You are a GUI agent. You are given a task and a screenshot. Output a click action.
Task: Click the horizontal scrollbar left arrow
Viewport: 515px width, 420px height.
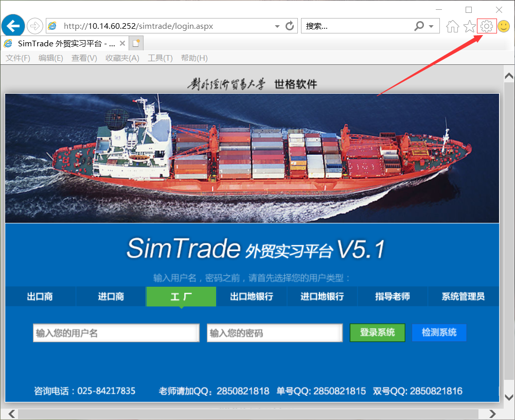[11, 414]
